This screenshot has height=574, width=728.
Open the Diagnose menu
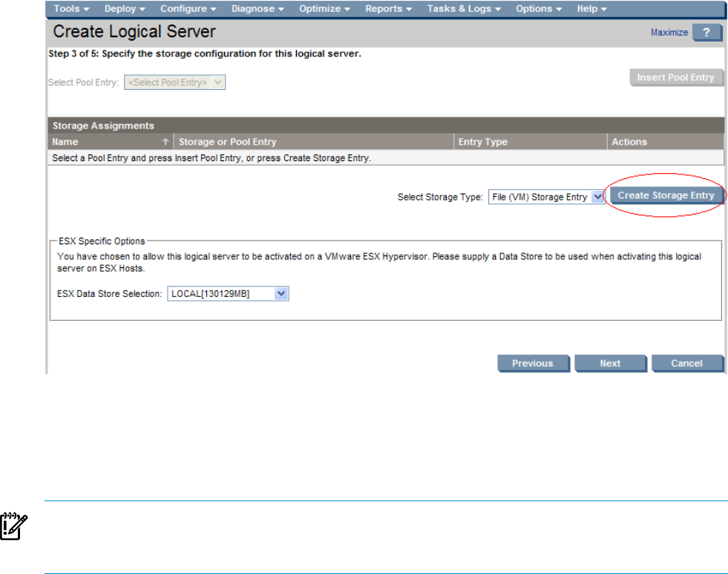pyautogui.click(x=257, y=9)
